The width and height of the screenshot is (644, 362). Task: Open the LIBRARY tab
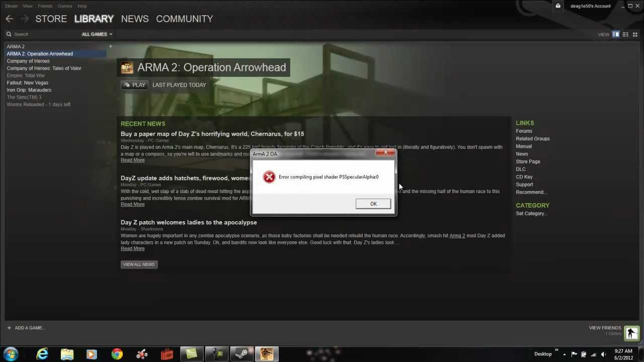[94, 19]
